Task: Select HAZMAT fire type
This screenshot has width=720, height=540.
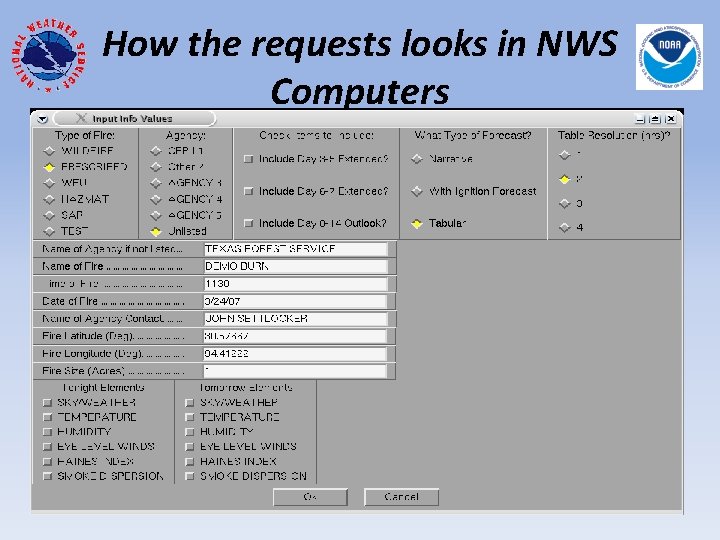Action: [x=49, y=199]
